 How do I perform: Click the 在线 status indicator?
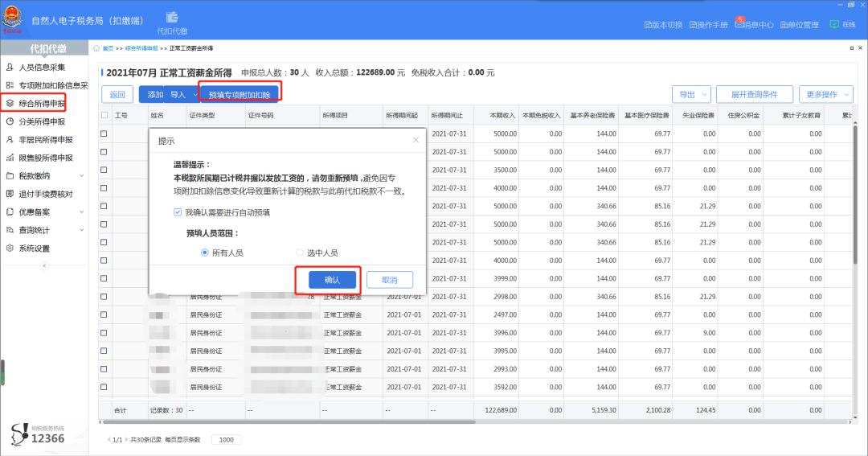[x=842, y=24]
